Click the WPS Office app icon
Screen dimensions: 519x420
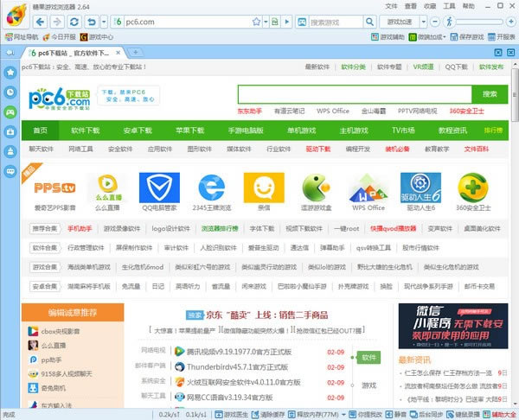(x=368, y=188)
